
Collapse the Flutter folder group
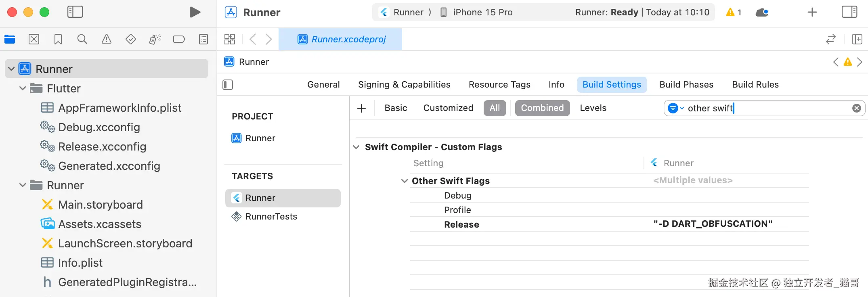[x=23, y=88]
